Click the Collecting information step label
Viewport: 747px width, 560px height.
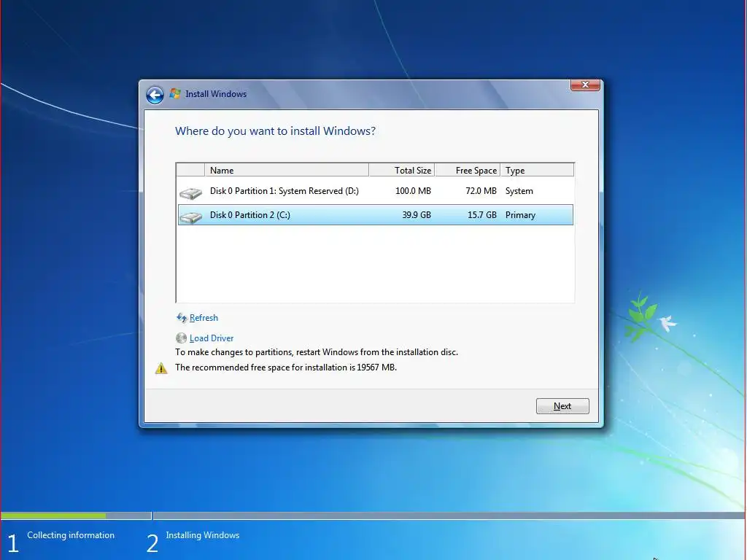pos(71,535)
